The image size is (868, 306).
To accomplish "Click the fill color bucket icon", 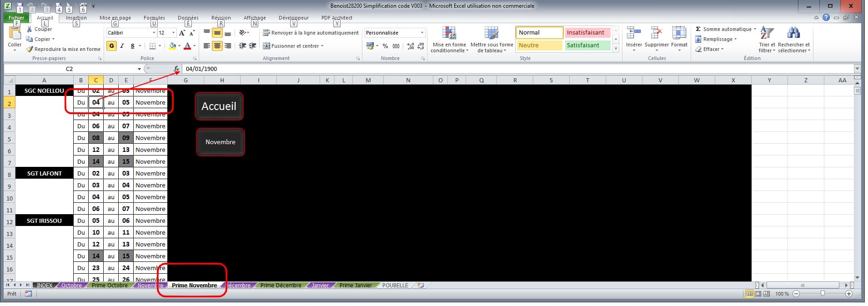I will [x=172, y=46].
